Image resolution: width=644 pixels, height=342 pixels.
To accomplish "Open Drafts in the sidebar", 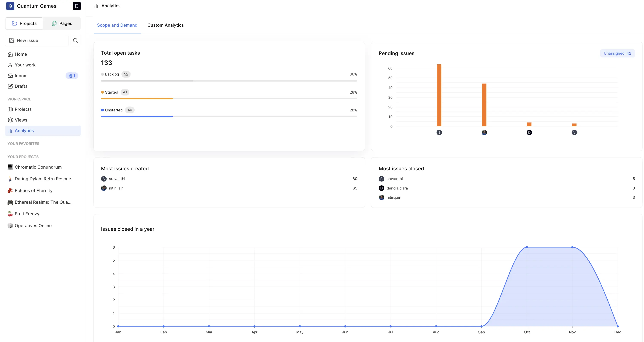I will point(43,86).
